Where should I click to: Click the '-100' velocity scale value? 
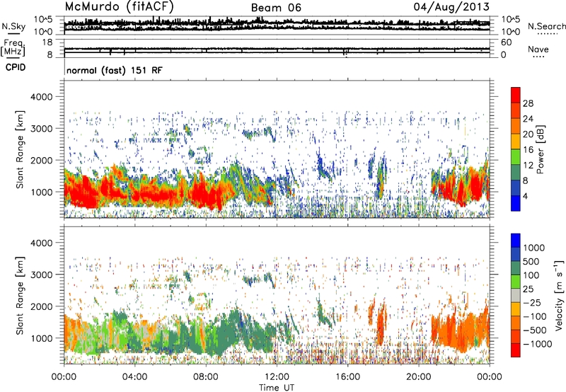click(535, 316)
